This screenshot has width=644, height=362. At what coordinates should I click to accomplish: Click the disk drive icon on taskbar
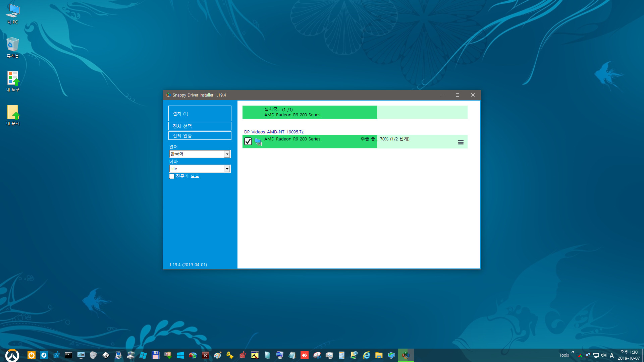(130, 355)
